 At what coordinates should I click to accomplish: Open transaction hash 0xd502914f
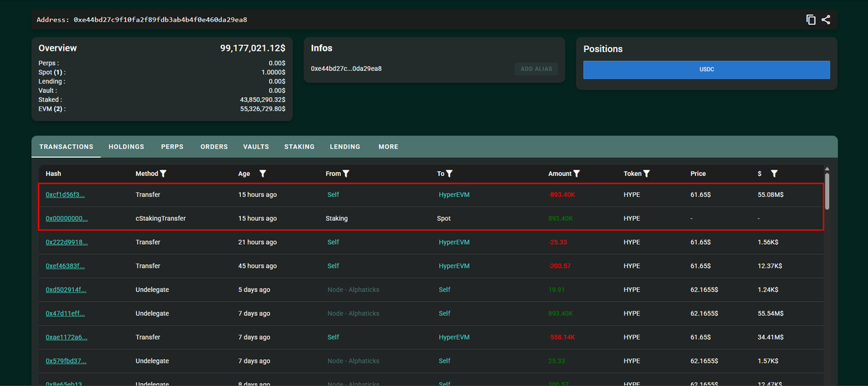(66, 290)
